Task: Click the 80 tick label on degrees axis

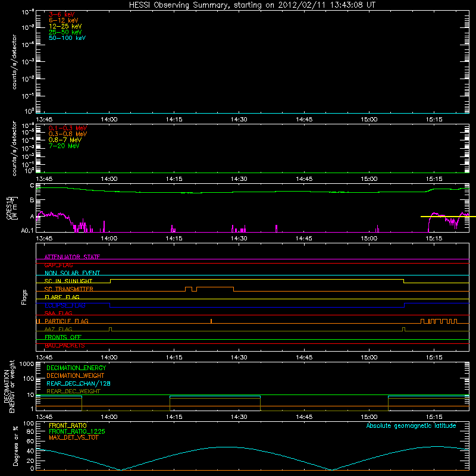Action: click(x=30, y=431)
